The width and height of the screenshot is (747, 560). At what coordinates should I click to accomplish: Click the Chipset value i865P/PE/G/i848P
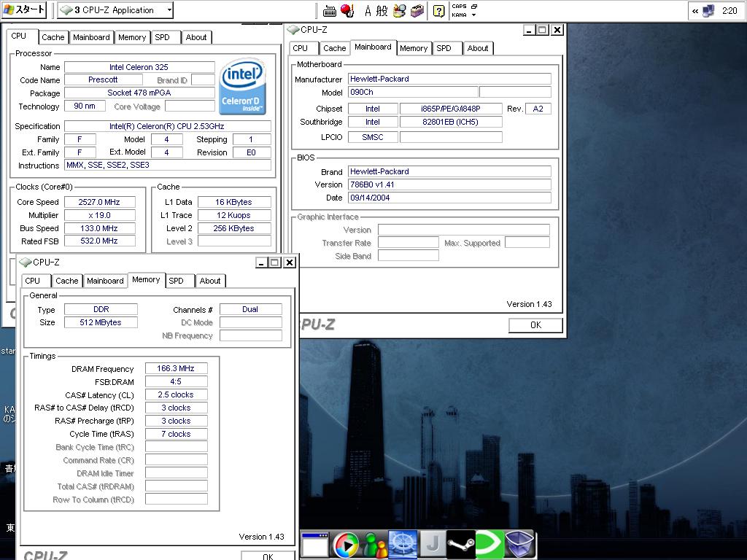pyautogui.click(x=451, y=109)
